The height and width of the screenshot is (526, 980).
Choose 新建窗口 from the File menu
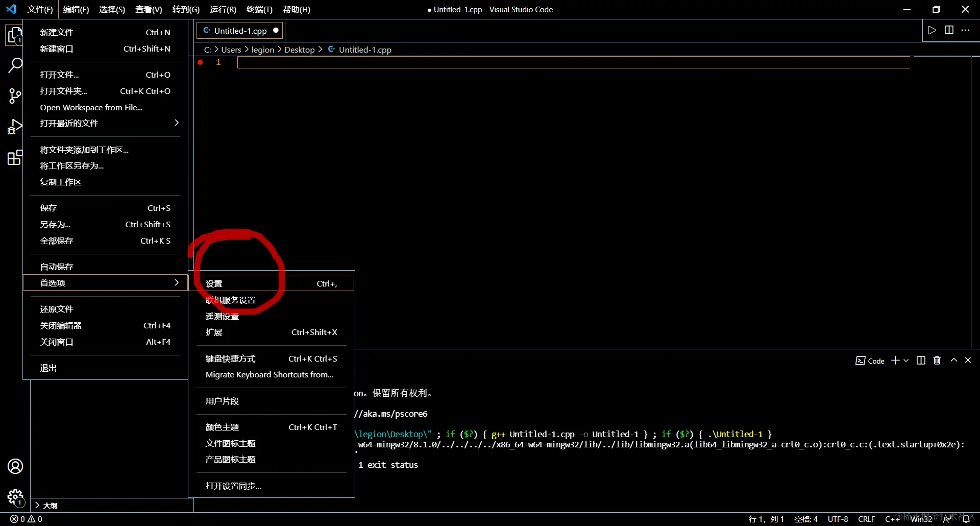[x=105, y=49]
